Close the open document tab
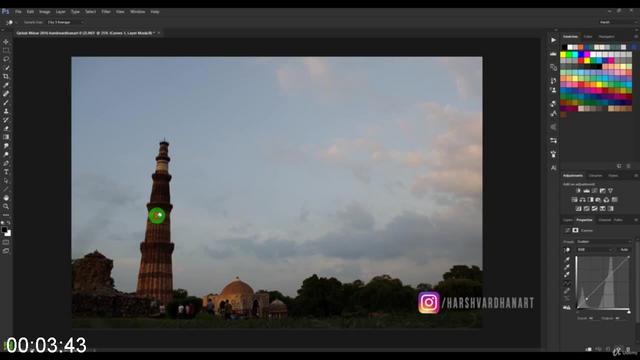The width and height of the screenshot is (640, 360). [159, 33]
